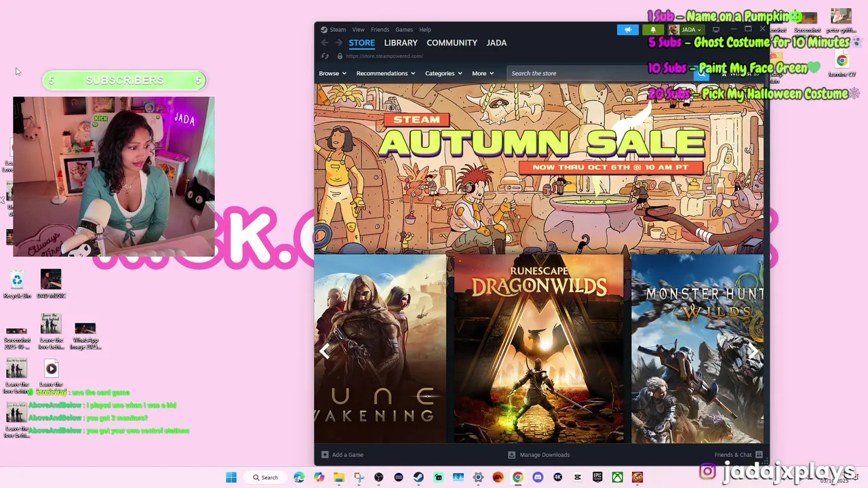Open Steam announcements megaphone button
The width and height of the screenshot is (868, 488).
(x=628, y=30)
